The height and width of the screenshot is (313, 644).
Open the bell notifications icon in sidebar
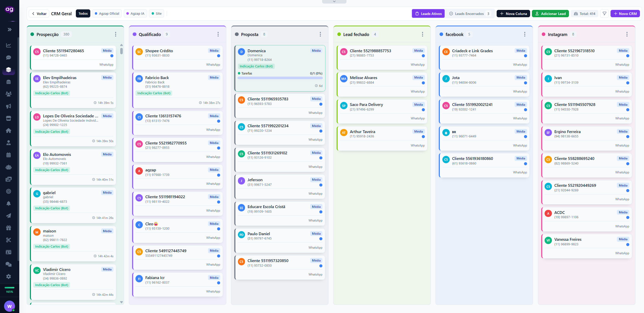[x=9, y=204]
